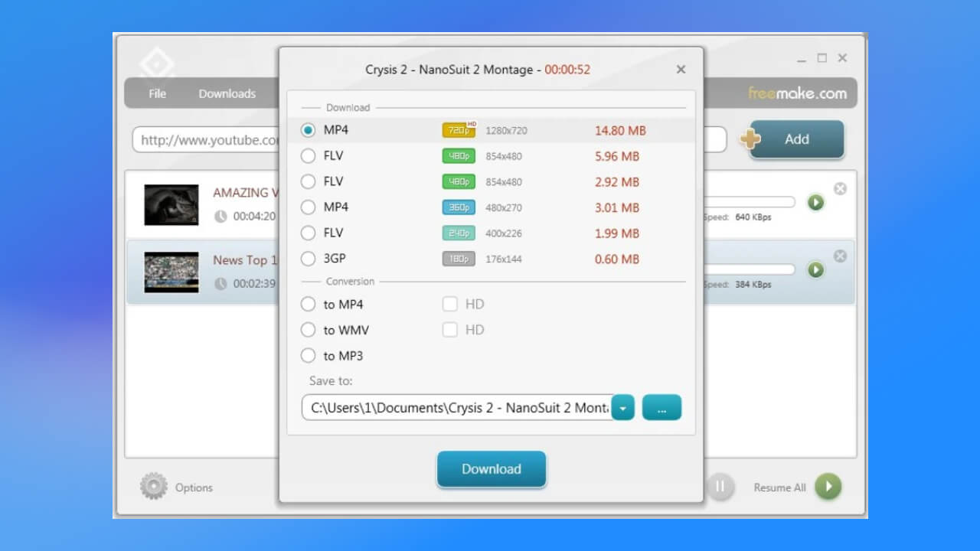Click the 3.01 MB size text
This screenshot has height=551, width=980.
tap(617, 208)
